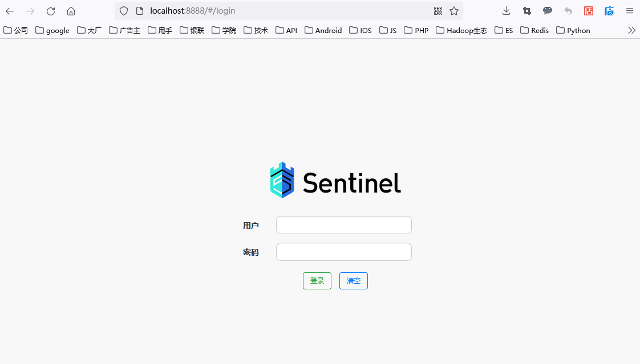Click the Sentinel logo
The width and height of the screenshot is (640, 364).
click(335, 181)
